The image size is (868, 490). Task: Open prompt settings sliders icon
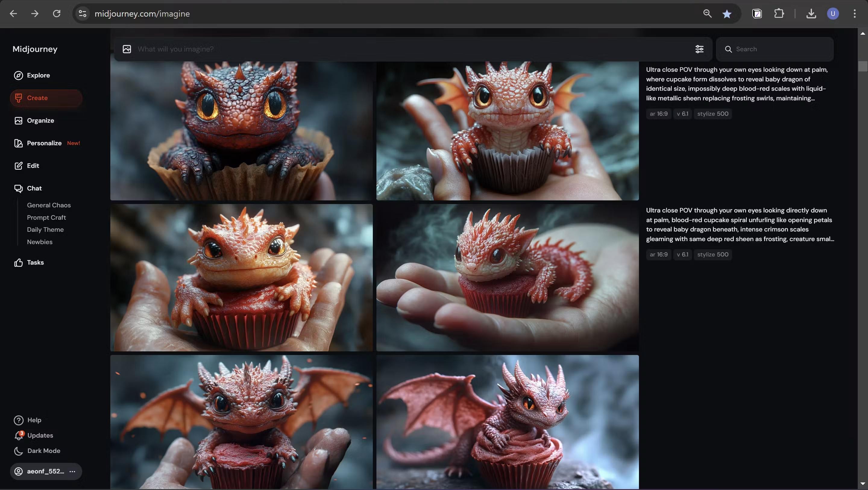pos(699,49)
